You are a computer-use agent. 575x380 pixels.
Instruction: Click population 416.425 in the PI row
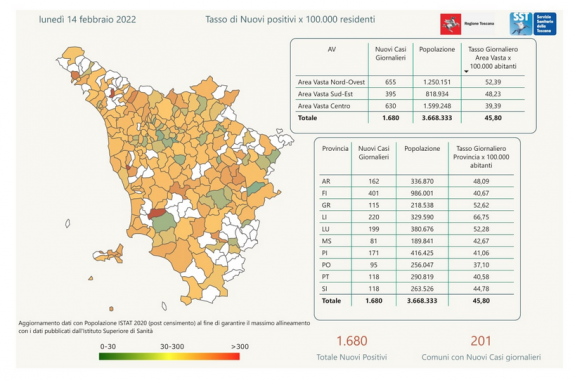(422, 253)
